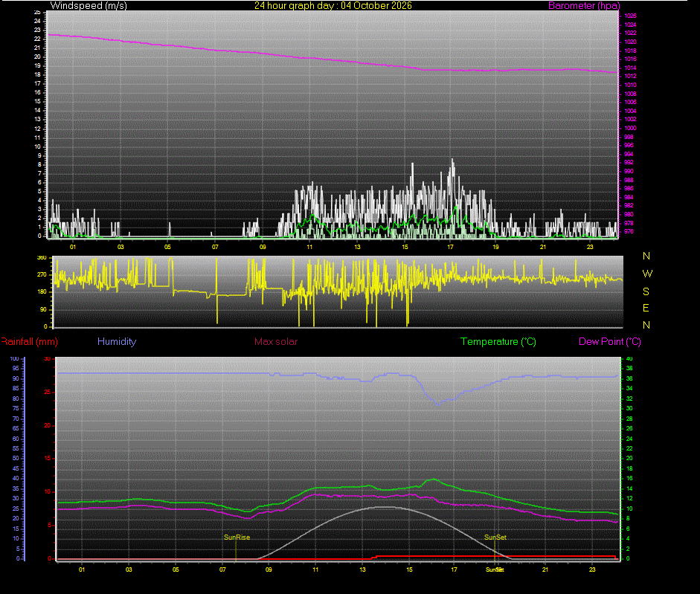Select the "1000" barometer axis value
This screenshot has height=594, width=700.
(630, 128)
